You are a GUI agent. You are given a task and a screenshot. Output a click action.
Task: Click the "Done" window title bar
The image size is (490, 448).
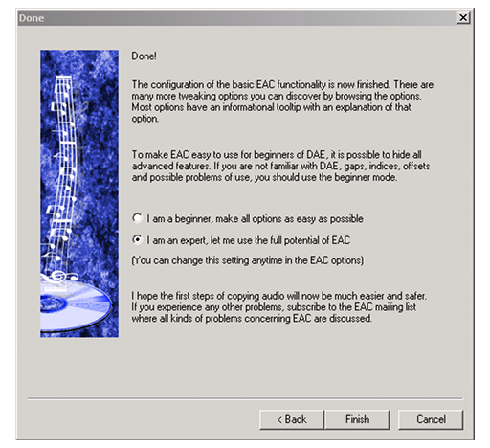coord(236,18)
